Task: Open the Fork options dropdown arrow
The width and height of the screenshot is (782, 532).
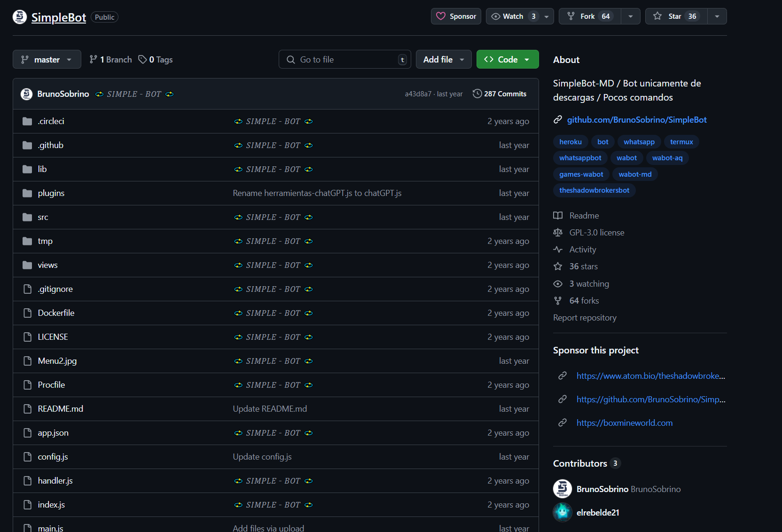Action: click(x=631, y=16)
